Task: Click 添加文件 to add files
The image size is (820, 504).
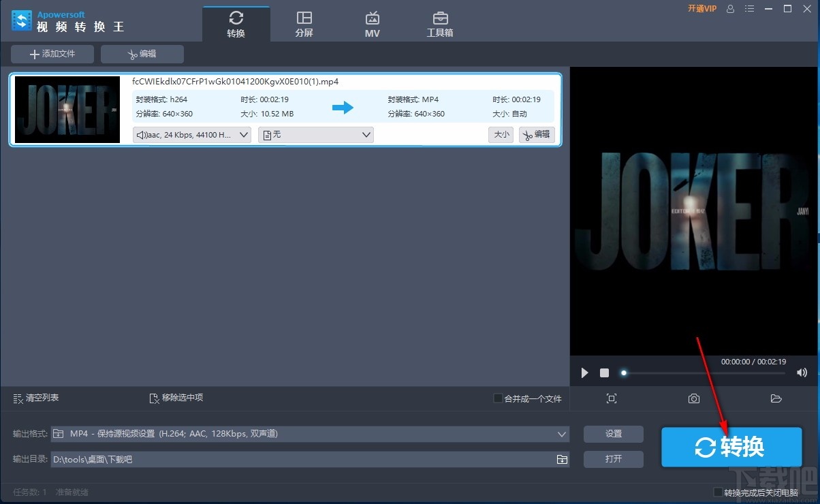Action: pyautogui.click(x=52, y=54)
